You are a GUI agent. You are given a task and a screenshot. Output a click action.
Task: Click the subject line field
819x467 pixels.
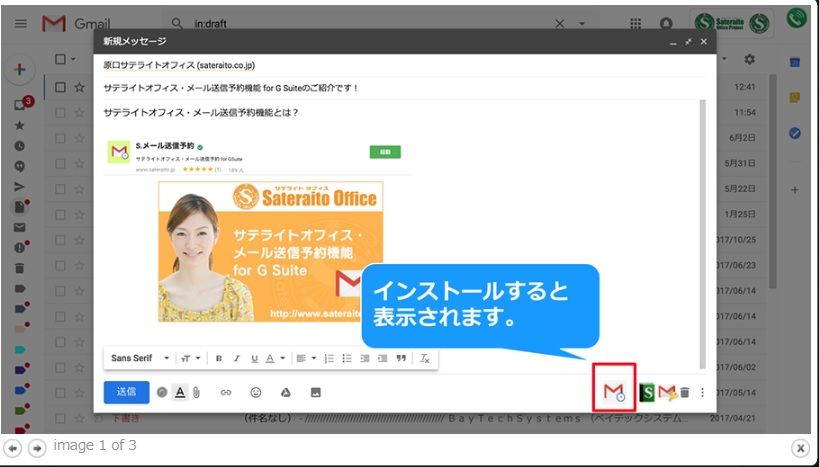[x=405, y=88]
